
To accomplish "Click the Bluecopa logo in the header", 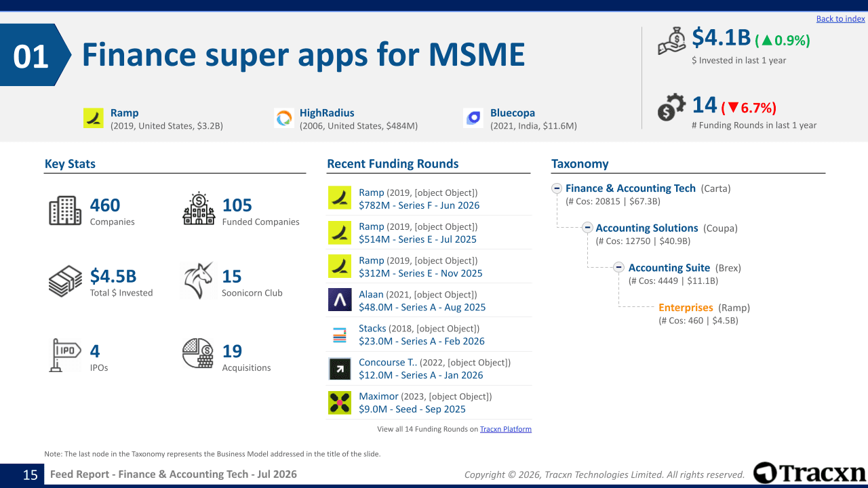I will pyautogui.click(x=473, y=118).
